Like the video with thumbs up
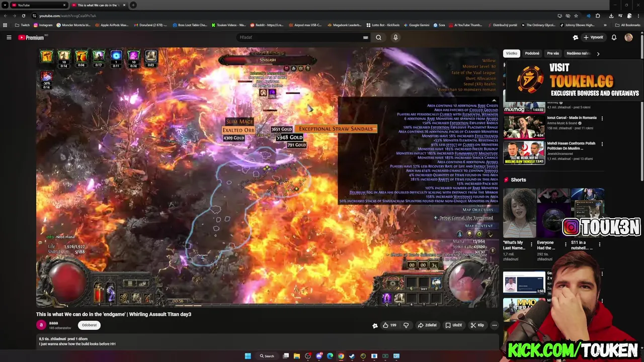This screenshot has height=362, width=644. (389, 325)
